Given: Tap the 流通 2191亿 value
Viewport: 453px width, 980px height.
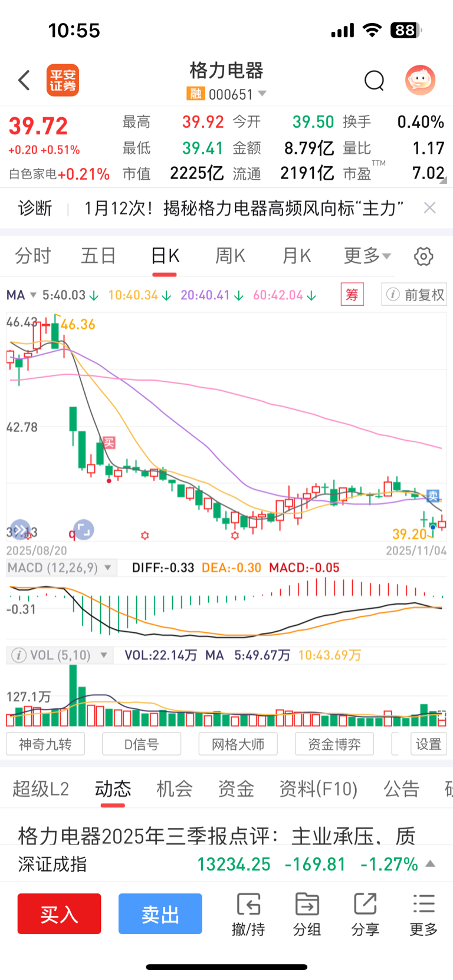Looking at the screenshot, I should (x=307, y=173).
